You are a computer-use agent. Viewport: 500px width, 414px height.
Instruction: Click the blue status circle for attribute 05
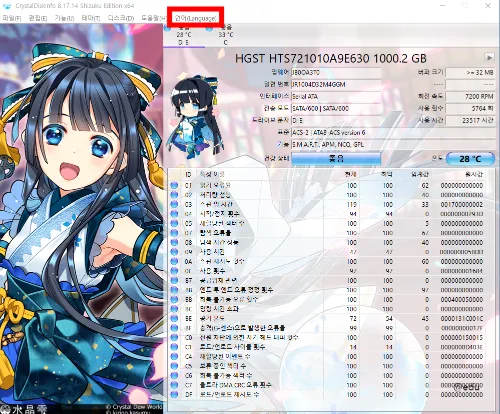coord(174,223)
